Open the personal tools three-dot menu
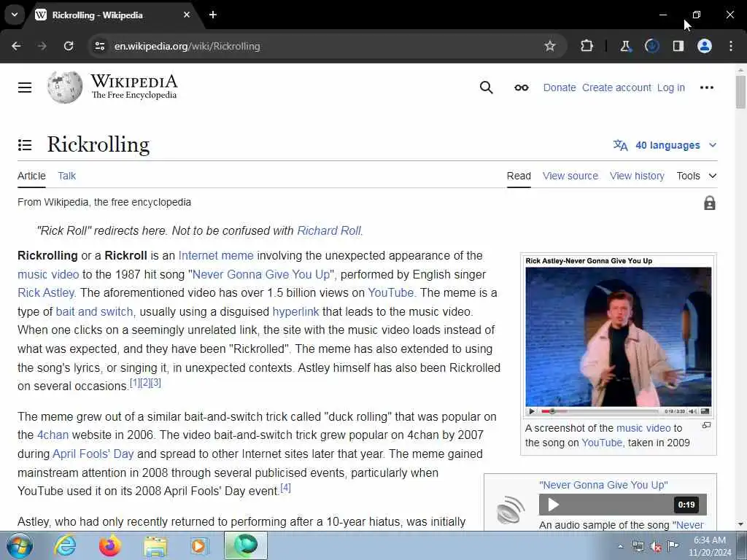The width and height of the screenshot is (747, 560). [706, 87]
